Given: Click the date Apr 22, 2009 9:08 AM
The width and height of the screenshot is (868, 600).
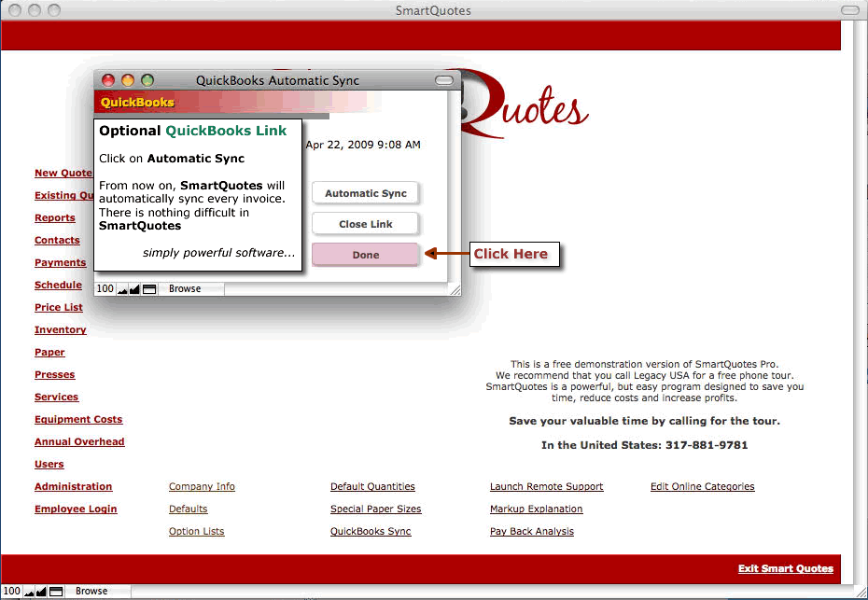Looking at the screenshot, I should point(363,145).
